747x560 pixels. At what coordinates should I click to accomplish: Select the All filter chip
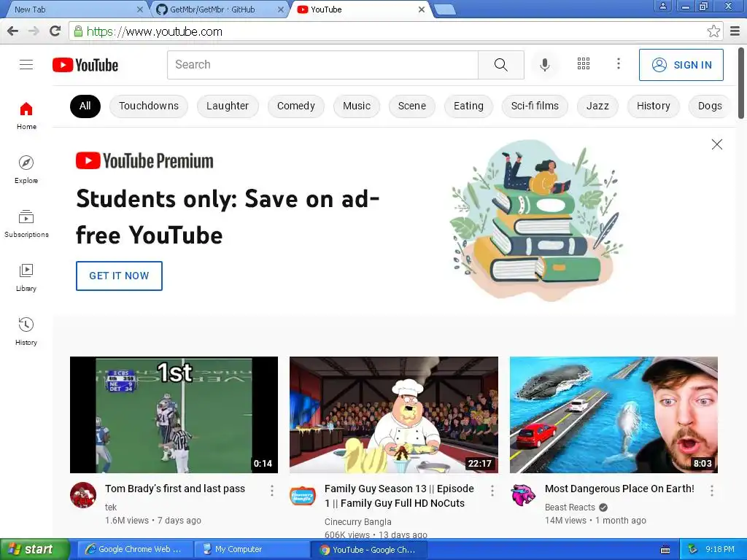[85, 106]
